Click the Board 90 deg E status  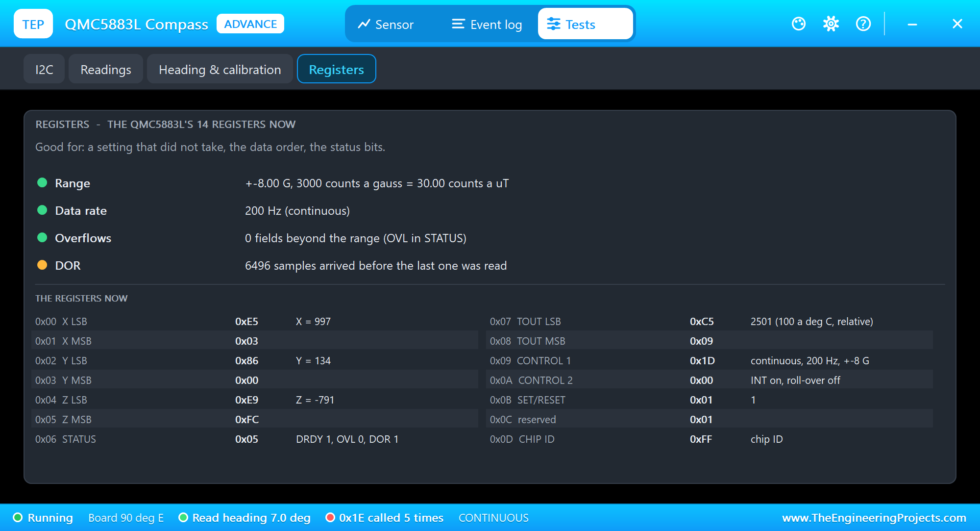point(126,518)
